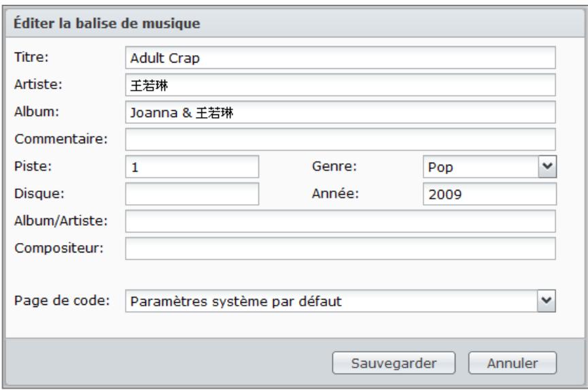Screen dimensions: 588x390
Task: Click the empty Commentaire field
Action: (x=340, y=140)
